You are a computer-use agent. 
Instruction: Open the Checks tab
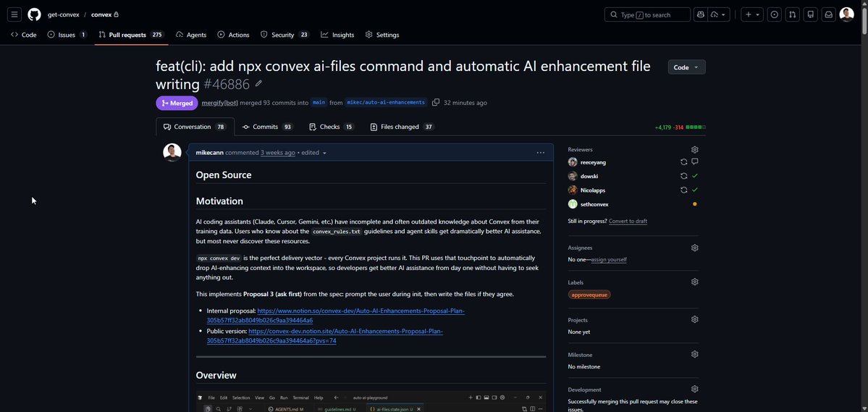[332, 127]
